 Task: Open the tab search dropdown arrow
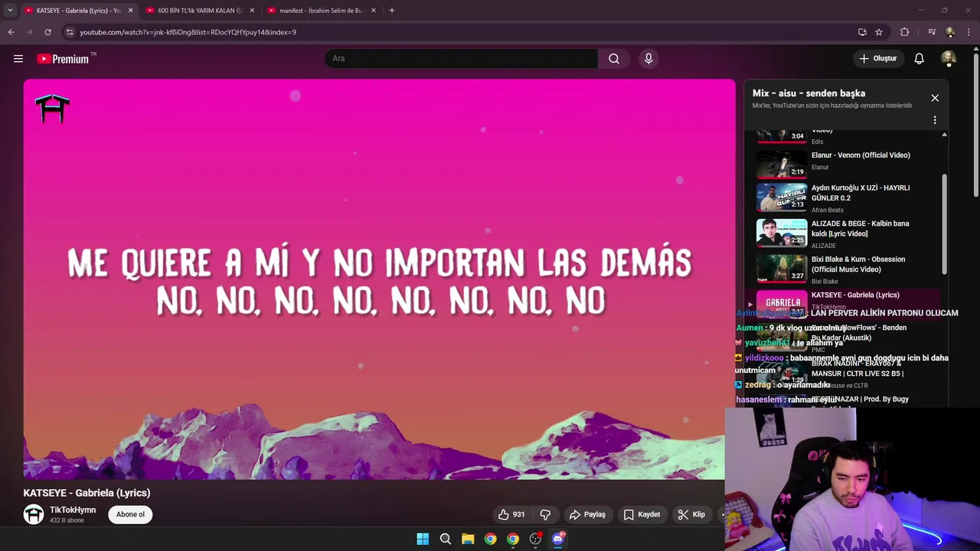[x=10, y=11]
